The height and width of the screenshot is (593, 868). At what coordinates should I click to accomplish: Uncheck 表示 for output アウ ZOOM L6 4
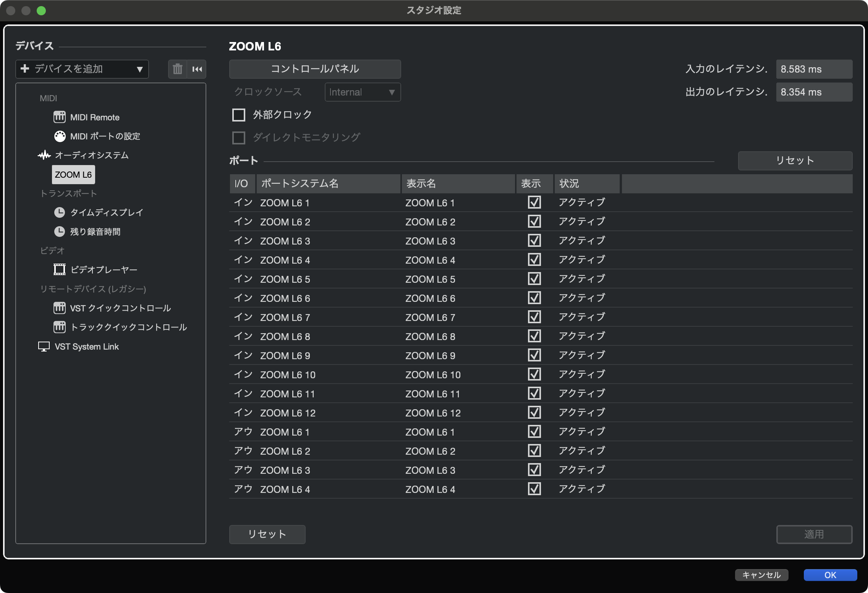(x=534, y=489)
